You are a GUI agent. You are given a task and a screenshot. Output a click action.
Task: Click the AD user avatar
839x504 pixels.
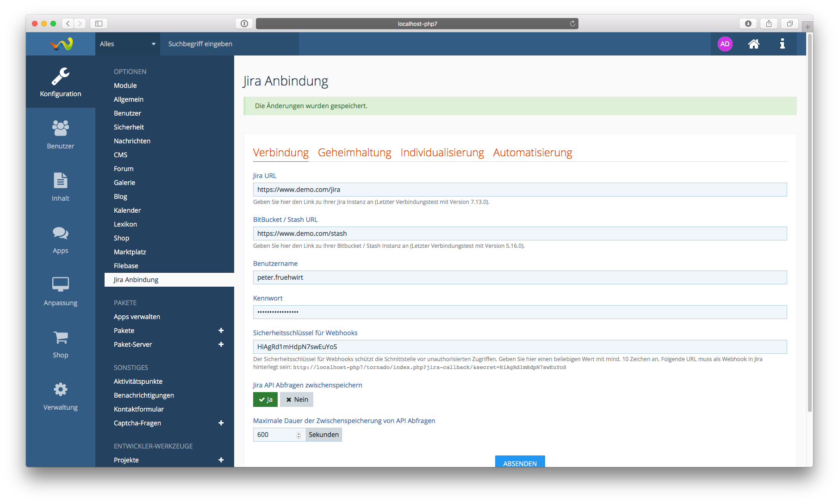pyautogui.click(x=725, y=44)
